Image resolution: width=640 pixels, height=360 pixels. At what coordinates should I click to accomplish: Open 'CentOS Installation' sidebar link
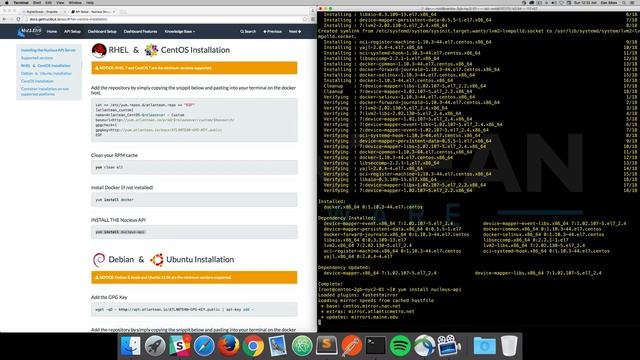[37, 81]
